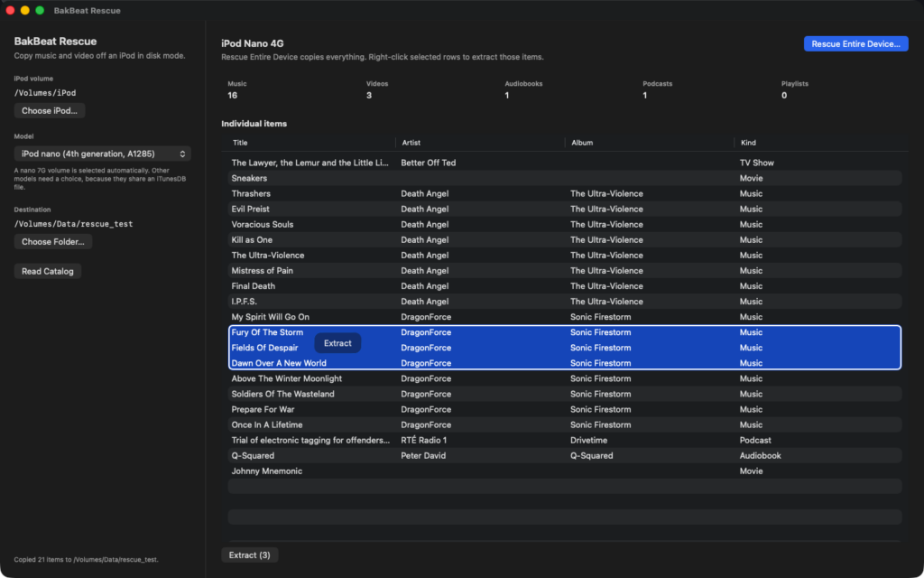Viewport: 924px width, 578px height.
Task: Click the Videos count of 3
Action: pyautogui.click(x=369, y=95)
